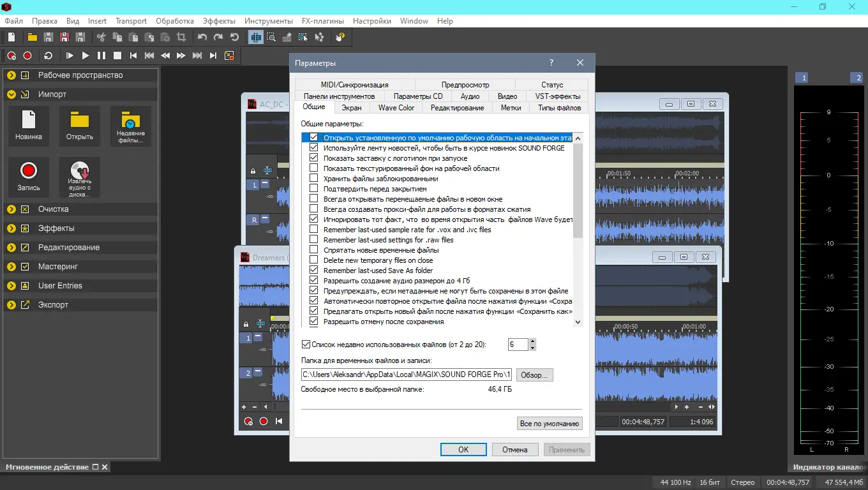
Task: Switch to the Редактирование tab in Параметры
Action: (457, 108)
